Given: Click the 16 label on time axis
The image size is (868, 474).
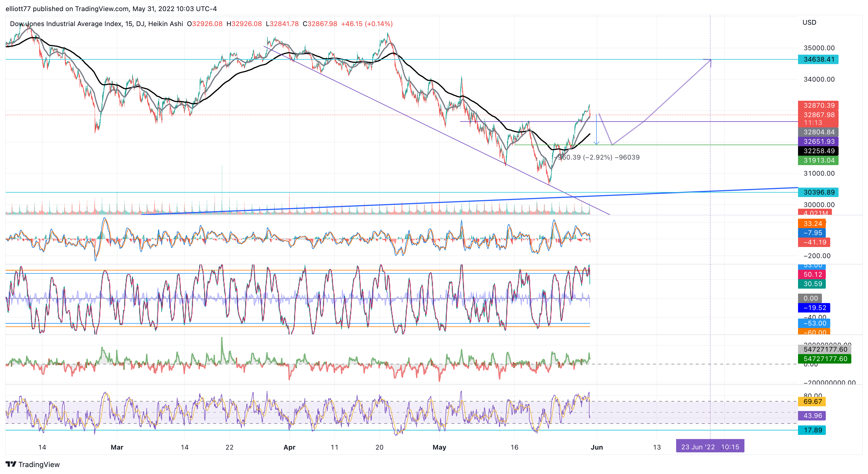Looking at the screenshot, I should [514, 447].
